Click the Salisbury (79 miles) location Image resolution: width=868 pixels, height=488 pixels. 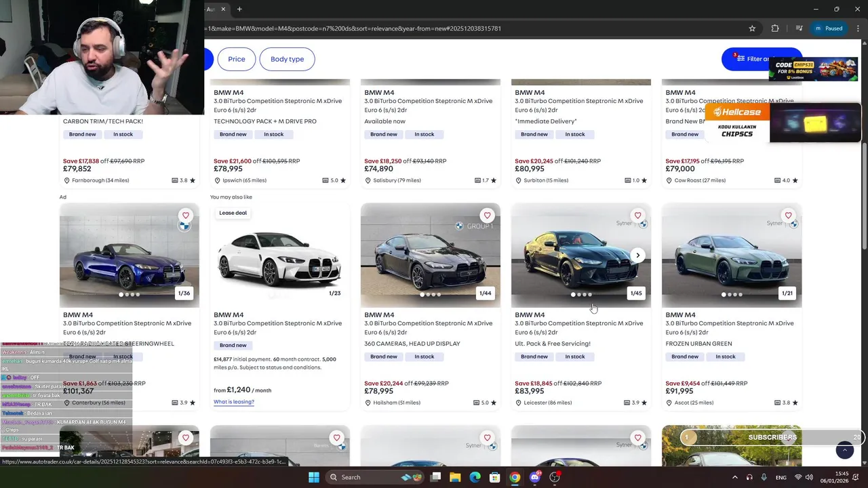[x=397, y=180]
